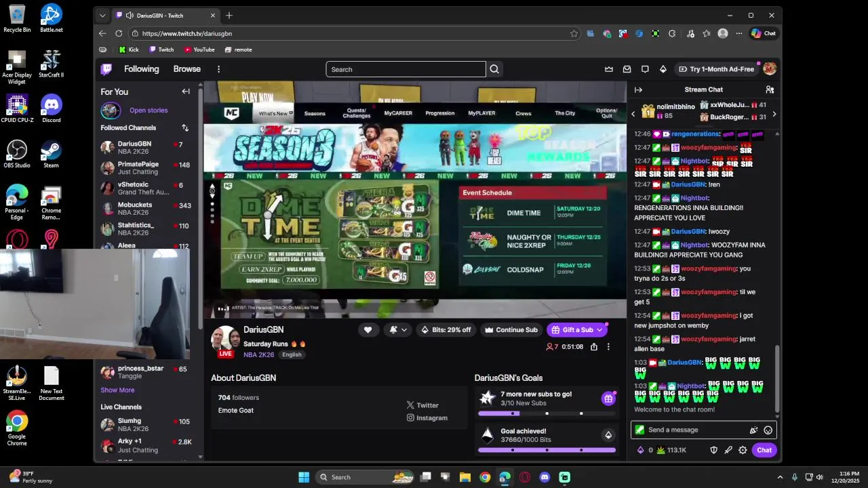Click the new subs goal progress bar
Screen dimensions: 868x488
click(547, 413)
